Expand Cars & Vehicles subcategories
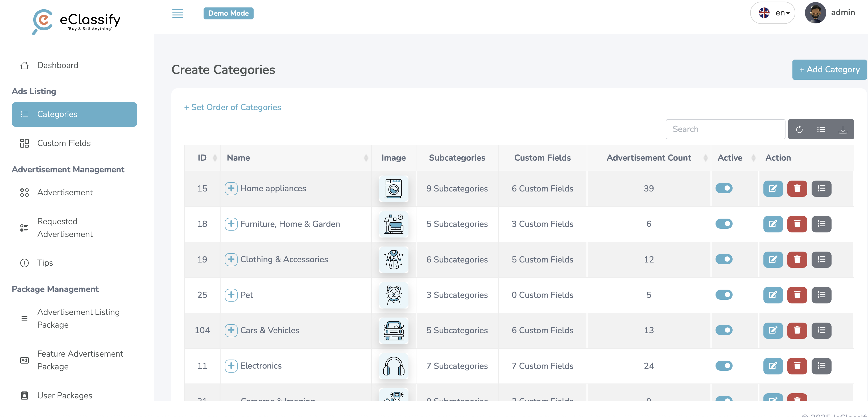Screen dimensions: 868x417 [x=231, y=330]
